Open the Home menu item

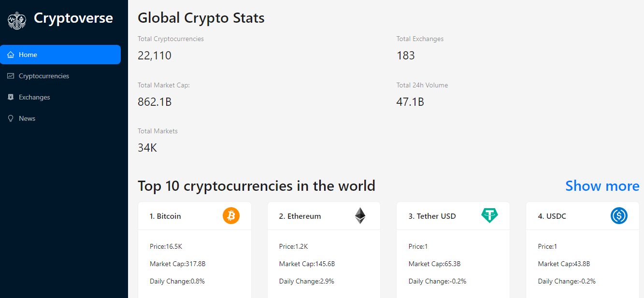60,55
